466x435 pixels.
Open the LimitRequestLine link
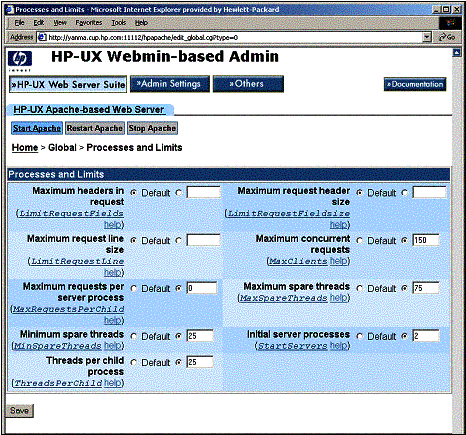pyautogui.click(x=77, y=261)
